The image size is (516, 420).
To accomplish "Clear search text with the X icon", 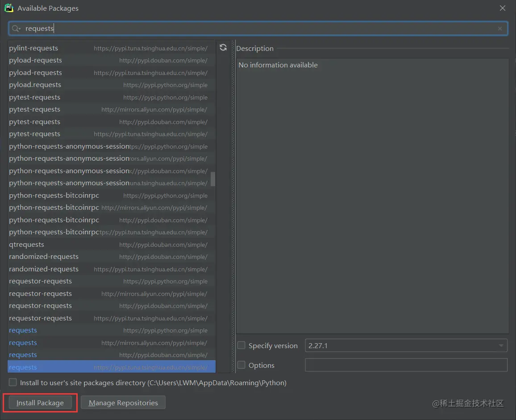I will [x=500, y=29].
